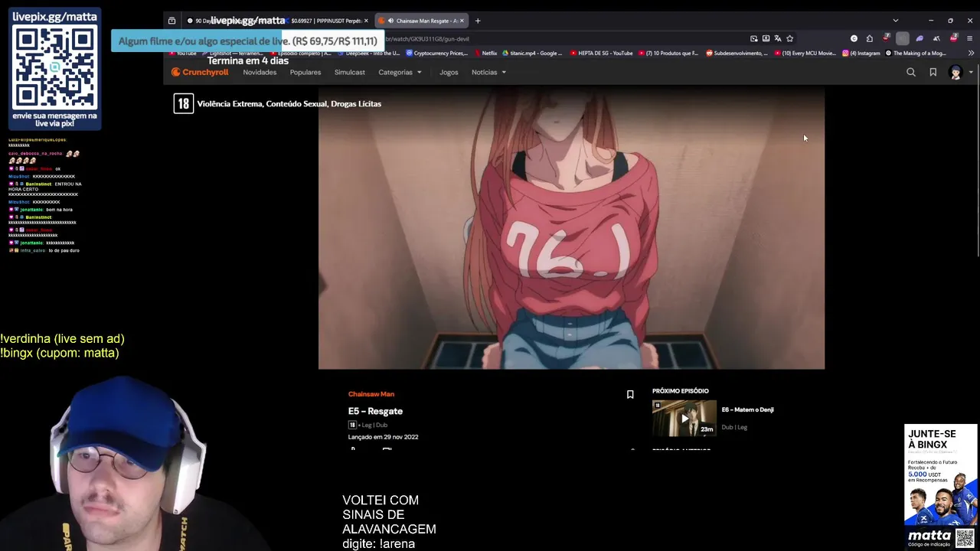Open E6 – Matem o Denji title
The width and height of the screenshot is (980, 551).
[747, 409]
